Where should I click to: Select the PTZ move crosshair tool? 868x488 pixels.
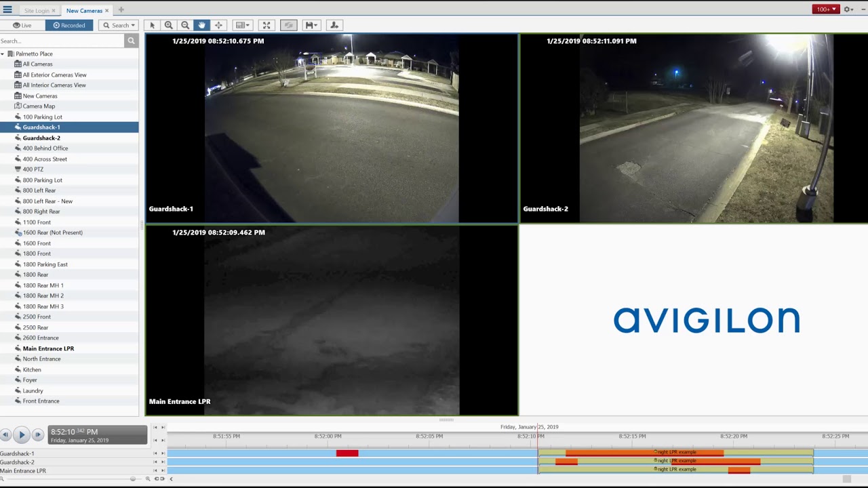click(218, 25)
